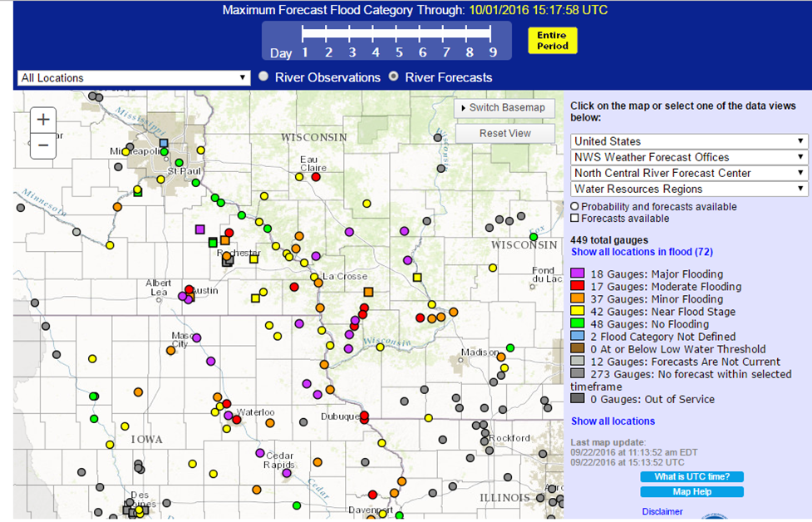
Task: Click the red gauge marker at Eau Claire
Action: [x=316, y=177]
